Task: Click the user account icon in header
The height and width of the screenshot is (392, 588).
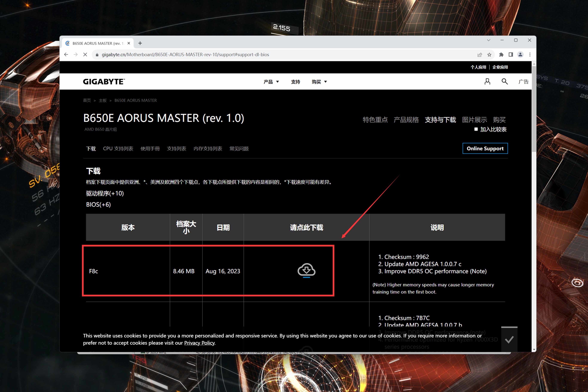Action: click(487, 81)
